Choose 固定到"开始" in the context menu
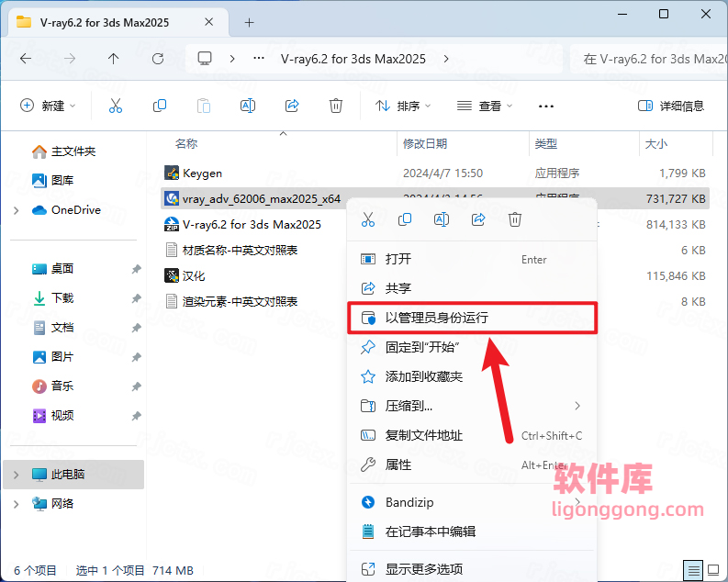The image size is (728, 582). pos(472,347)
